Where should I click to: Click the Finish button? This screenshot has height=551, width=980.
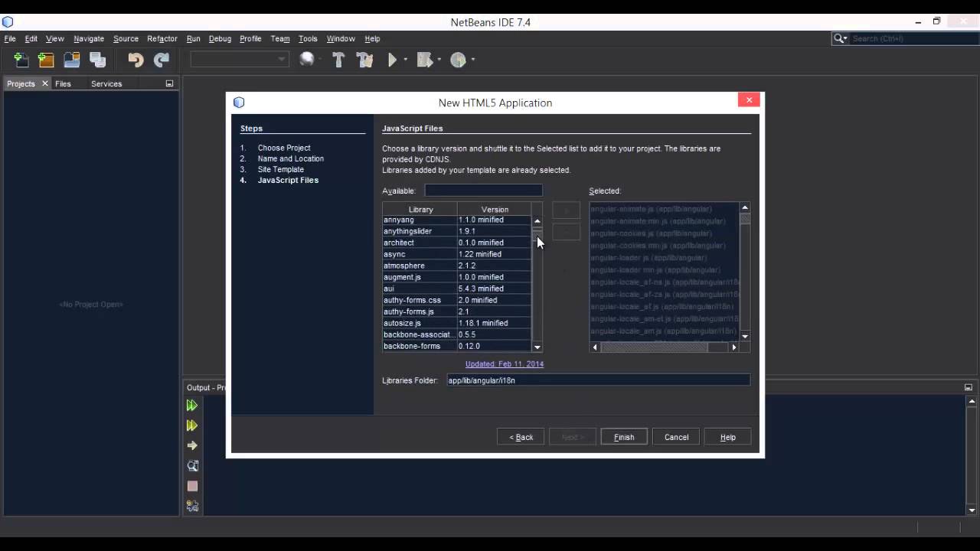tap(624, 437)
